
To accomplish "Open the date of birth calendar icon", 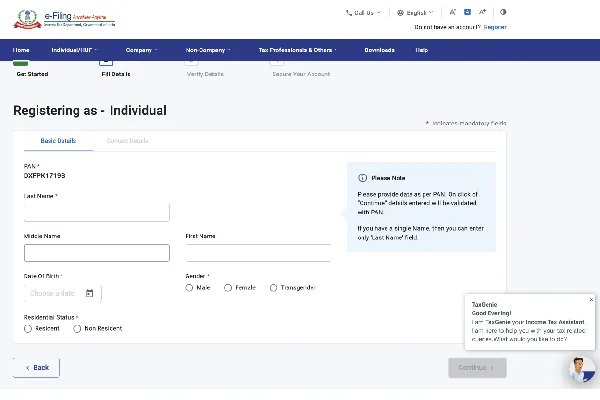I will click(x=90, y=293).
